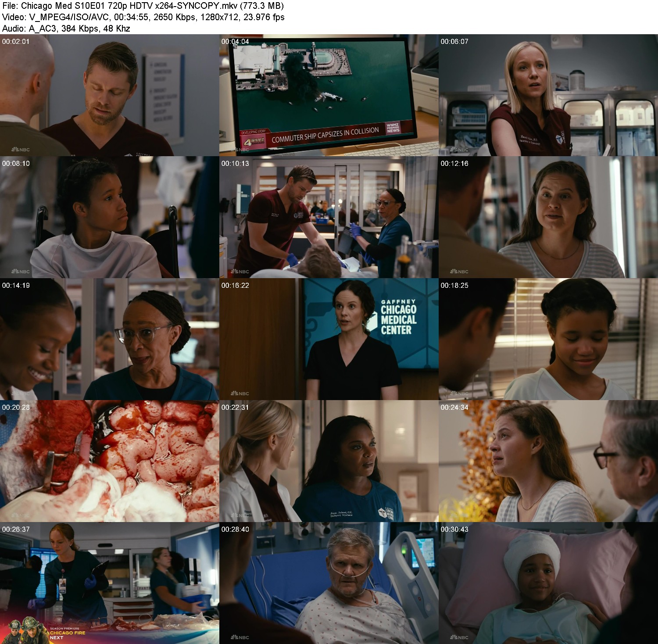This screenshot has height=644, width=658.
Task: Choose the 00:10:13 emergency room frame
Action: click(x=329, y=217)
